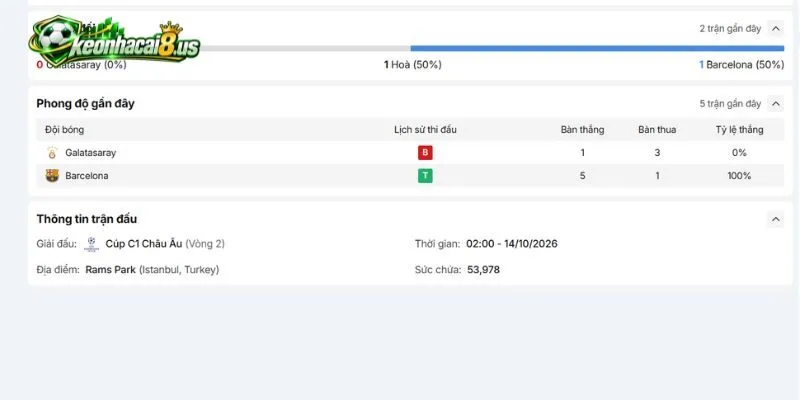Click the 'Lịch sử thi đấu' column header
800x400 pixels.
click(425, 130)
